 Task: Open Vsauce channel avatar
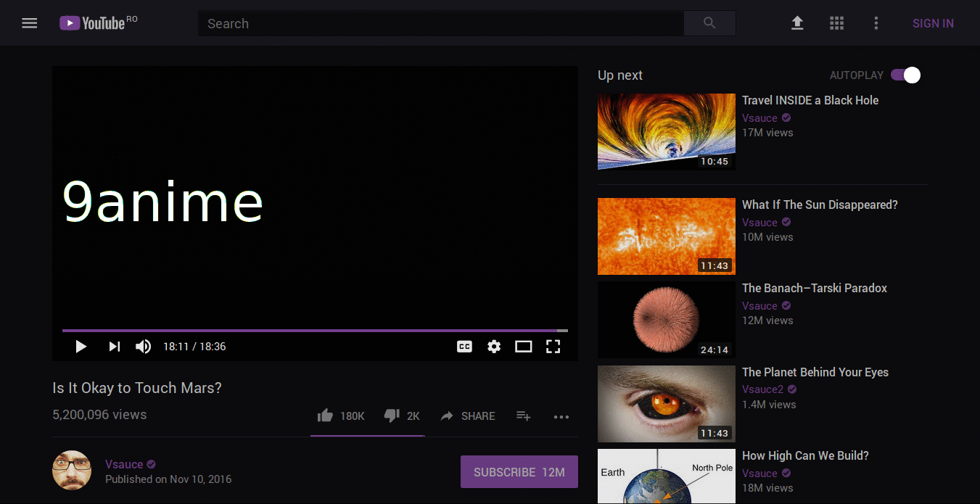click(72, 470)
